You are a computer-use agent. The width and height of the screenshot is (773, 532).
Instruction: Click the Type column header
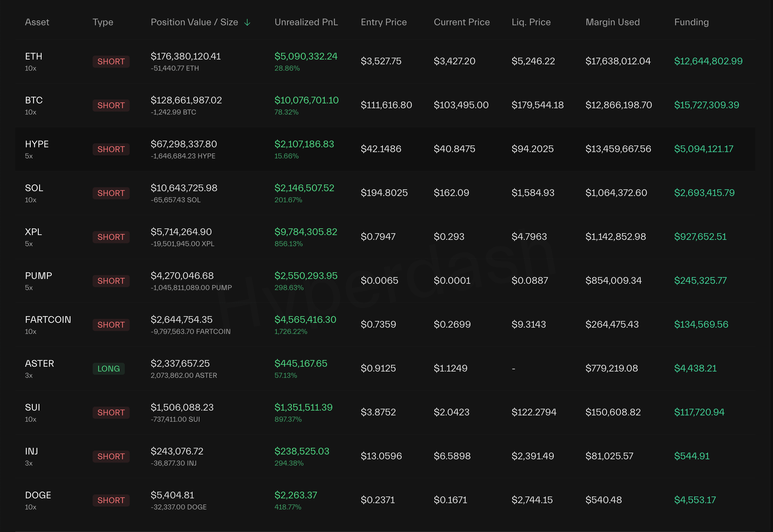coord(103,22)
